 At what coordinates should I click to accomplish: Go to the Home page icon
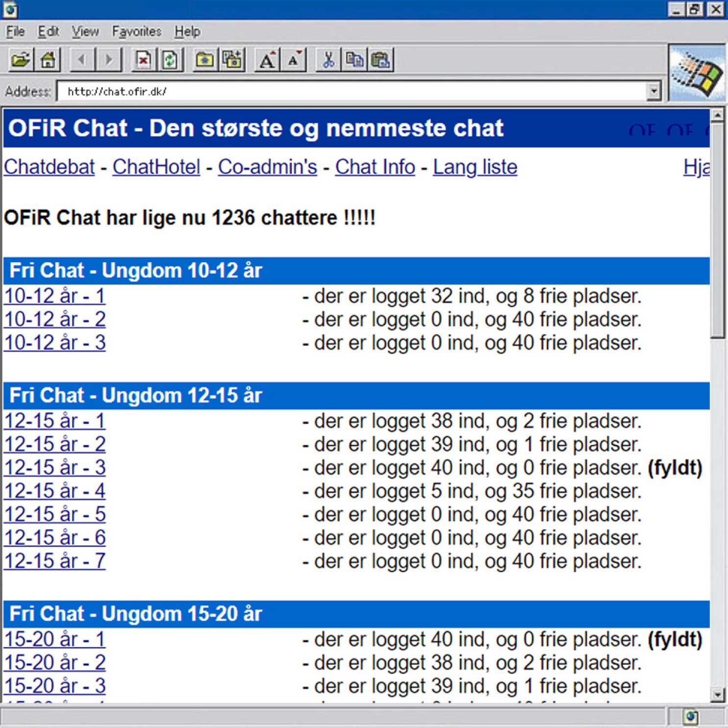point(48,61)
